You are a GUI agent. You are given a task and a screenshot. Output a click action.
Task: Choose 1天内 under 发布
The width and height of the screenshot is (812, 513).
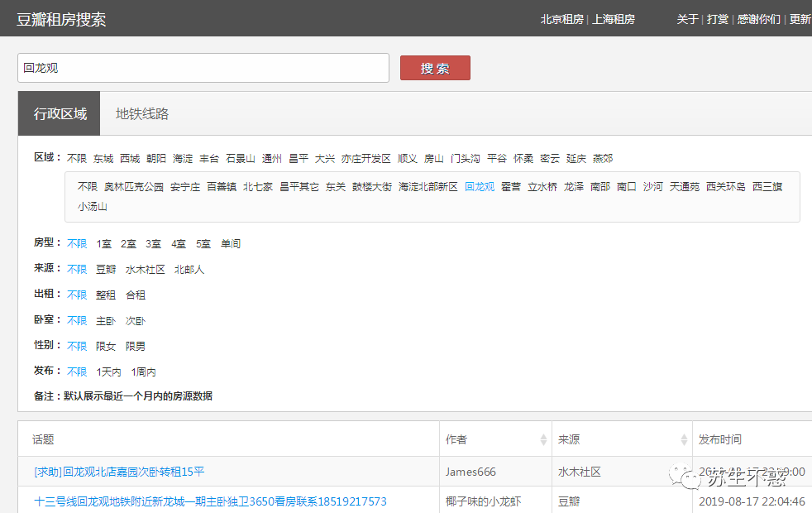[109, 372]
